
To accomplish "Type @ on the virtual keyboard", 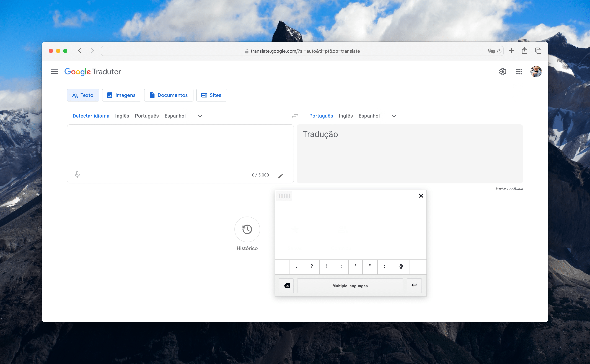I will tap(400, 267).
